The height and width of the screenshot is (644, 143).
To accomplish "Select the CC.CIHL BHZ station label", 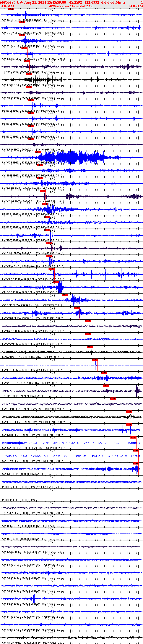I will click(x=32, y=253).
